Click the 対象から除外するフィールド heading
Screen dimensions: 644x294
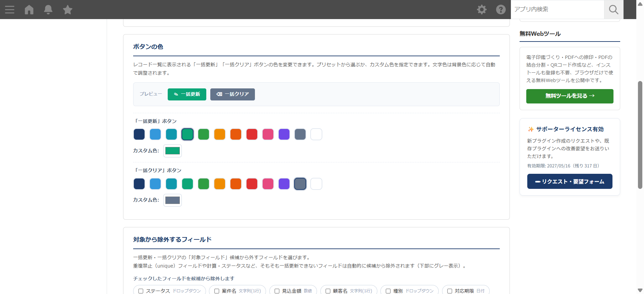172,239
